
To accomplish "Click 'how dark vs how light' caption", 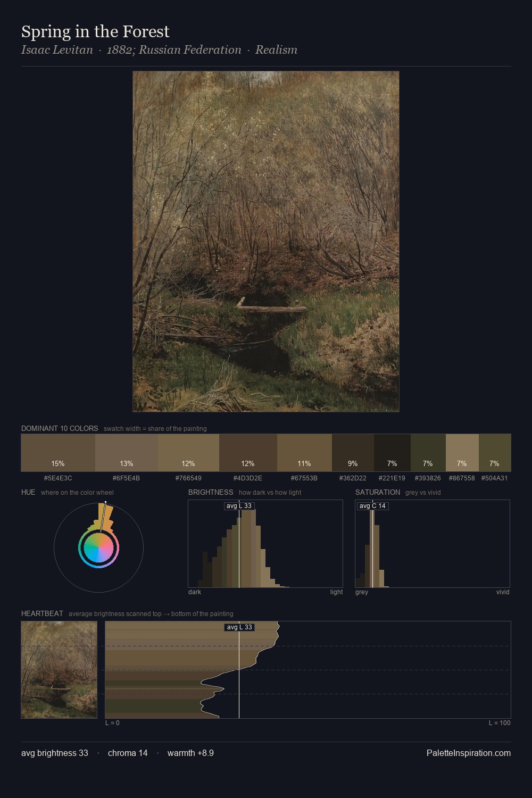I will coord(270,493).
